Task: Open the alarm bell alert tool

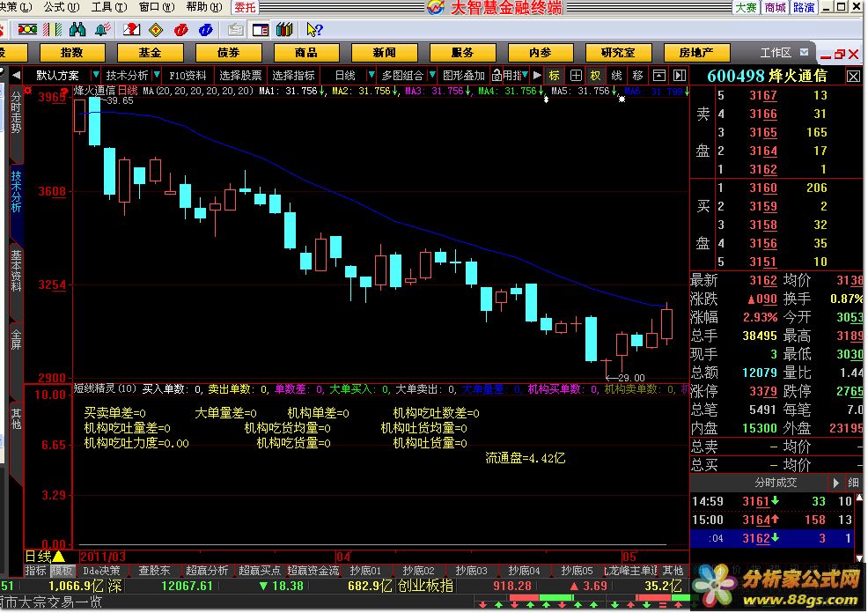Action: pyautogui.click(x=103, y=29)
